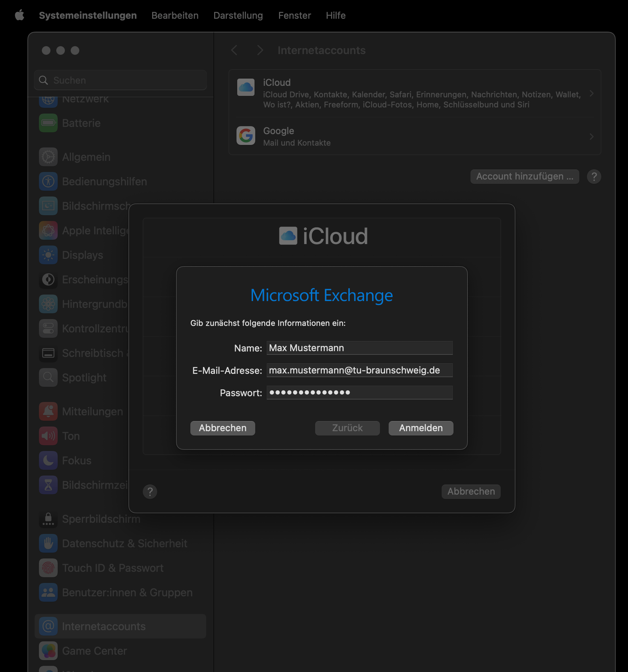Image resolution: width=628 pixels, height=672 pixels.
Task: Select the Spotlight magnifier icon
Action: coord(48,377)
